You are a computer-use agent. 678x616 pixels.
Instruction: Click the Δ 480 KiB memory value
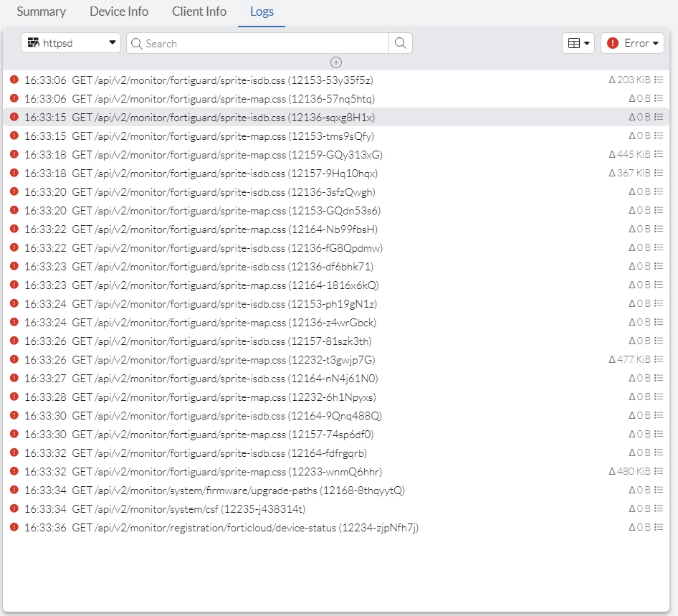[629, 470]
